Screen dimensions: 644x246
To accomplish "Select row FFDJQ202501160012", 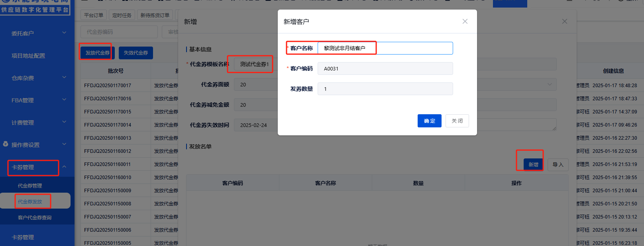I will click(108, 151).
